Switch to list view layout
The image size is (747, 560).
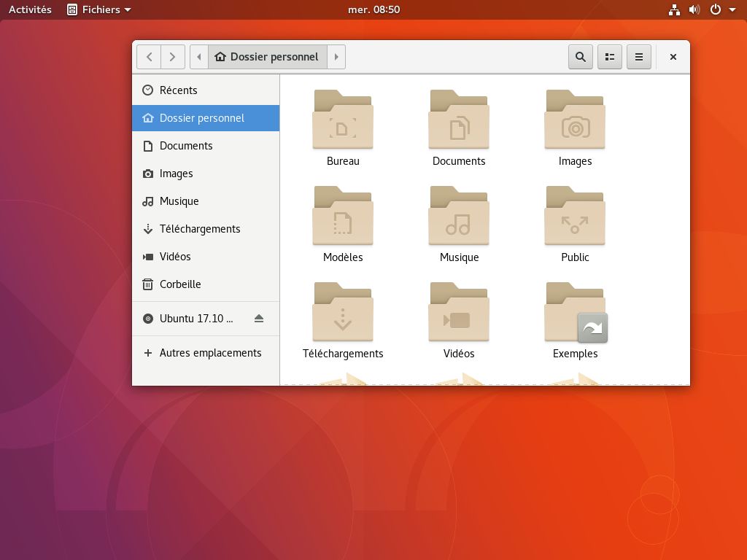pos(610,56)
